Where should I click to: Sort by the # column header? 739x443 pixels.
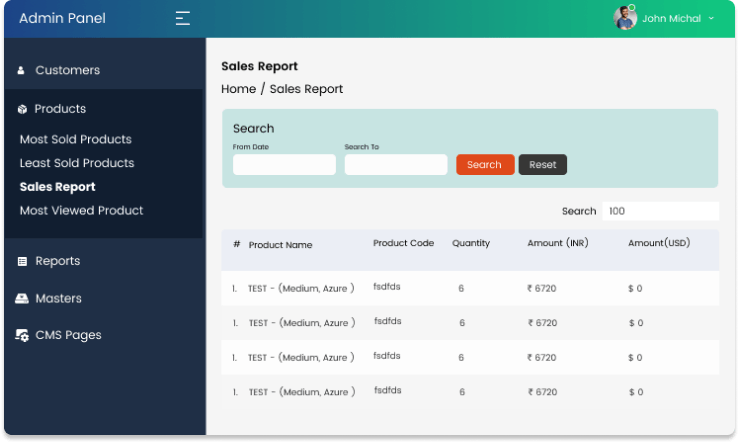click(x=237, y=244)
